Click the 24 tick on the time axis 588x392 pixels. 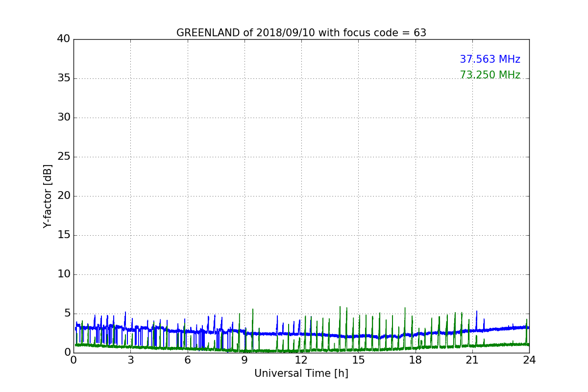point(529,360)
